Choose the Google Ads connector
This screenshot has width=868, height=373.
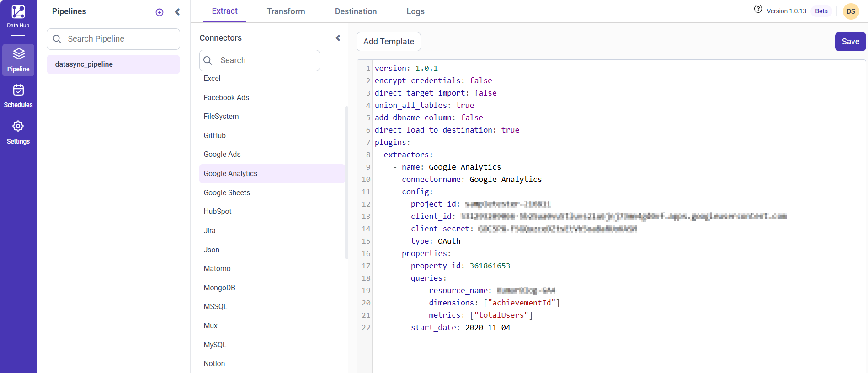[222, 155]
